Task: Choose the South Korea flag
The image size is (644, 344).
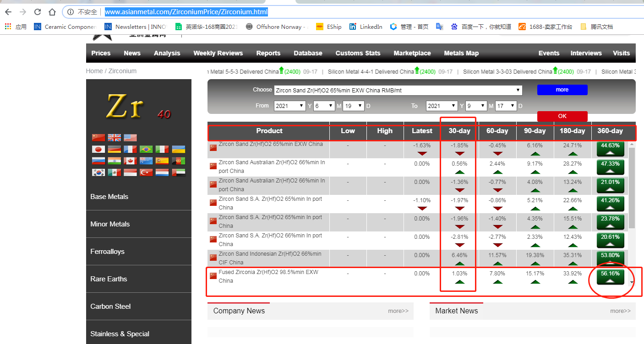Action: click(x=98, y=172)
